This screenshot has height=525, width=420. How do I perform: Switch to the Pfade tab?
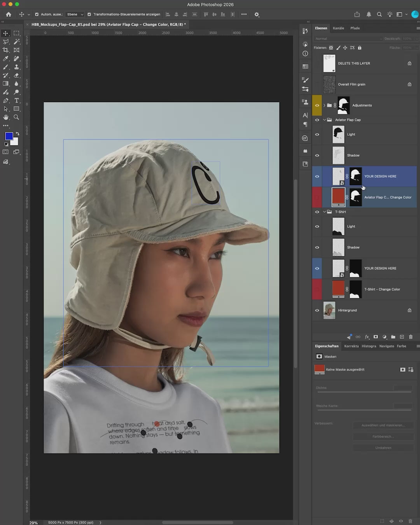[x=355, y=28]
